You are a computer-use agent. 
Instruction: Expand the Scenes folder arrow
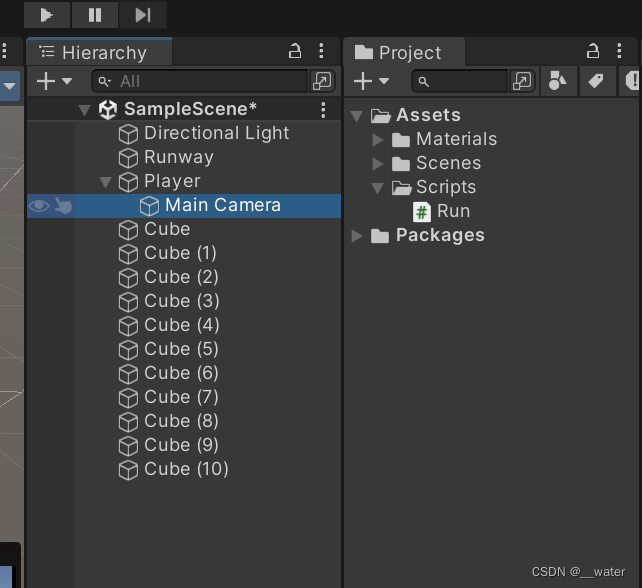tap(378, 164)
